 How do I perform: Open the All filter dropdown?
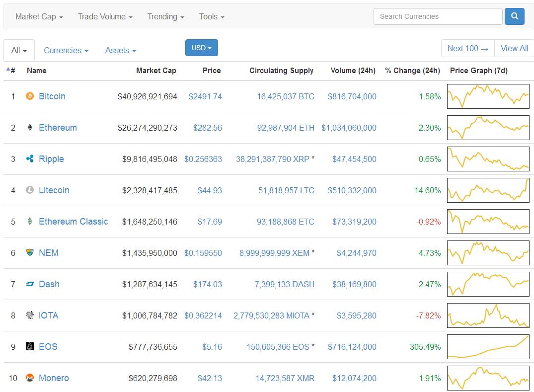point(19,50)
